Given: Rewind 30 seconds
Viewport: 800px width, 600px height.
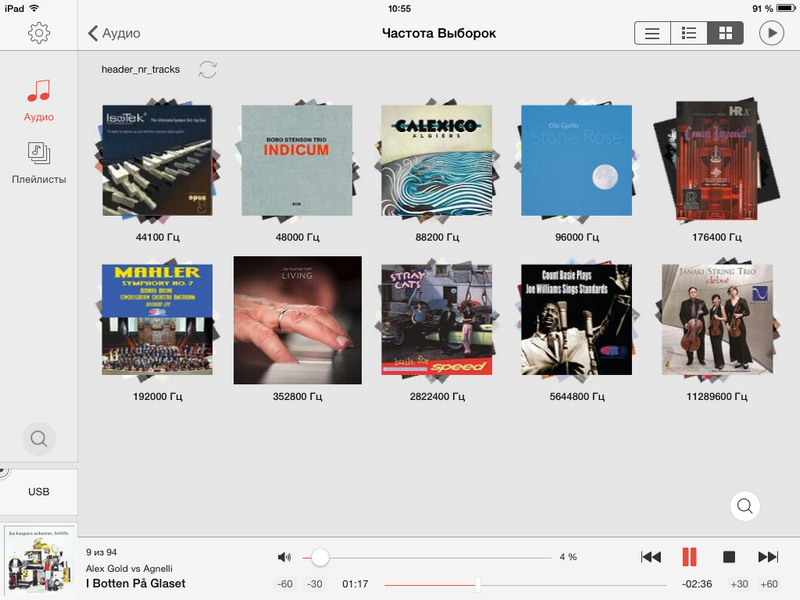Looking at the screenshot, I should [x=315, y=584].
